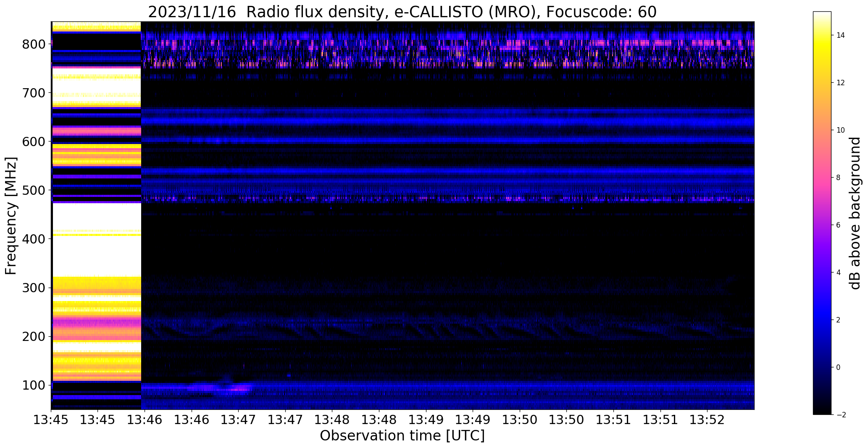Viewport: 868px width, 448px height.
Task: Click the colorbar tick value 8
Action: 838,178
